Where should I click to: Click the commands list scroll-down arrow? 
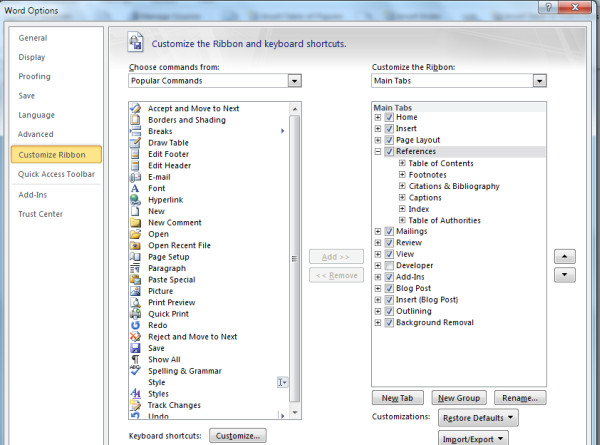[x=295, y=413]
